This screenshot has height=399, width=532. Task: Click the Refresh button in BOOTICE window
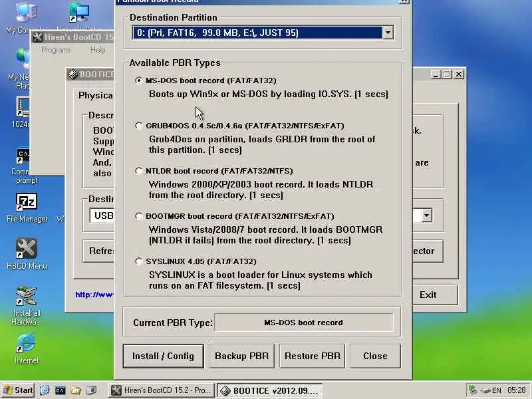pos(98,251)
